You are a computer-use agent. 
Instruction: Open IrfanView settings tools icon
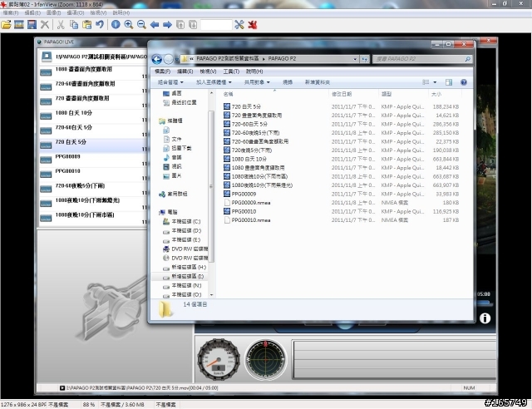point(239,24)
